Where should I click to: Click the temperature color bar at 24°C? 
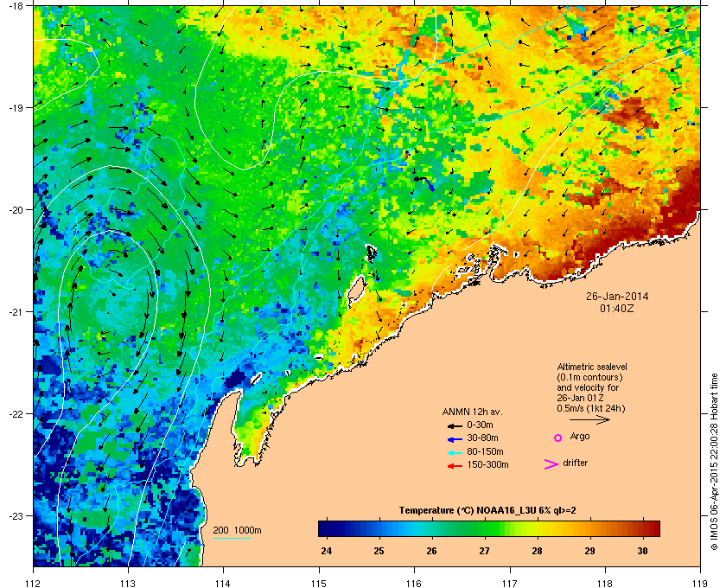pyautogui.click(x=327, y=528)
